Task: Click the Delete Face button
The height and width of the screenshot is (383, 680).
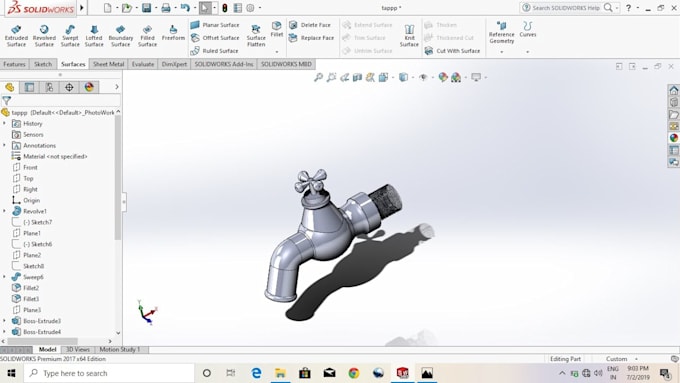Action: (310, 25)
